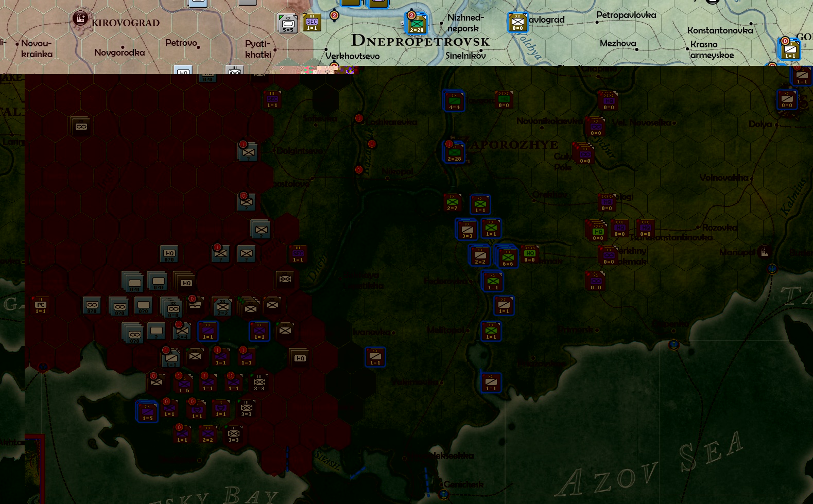Select the infantry counter beside Dolgintsevo

248,152
